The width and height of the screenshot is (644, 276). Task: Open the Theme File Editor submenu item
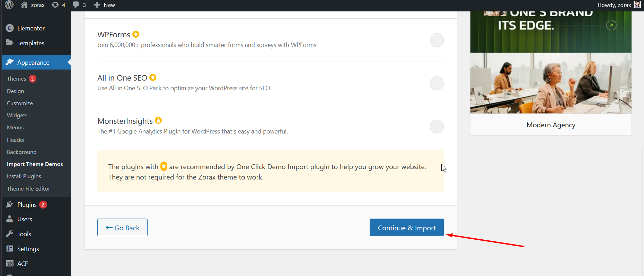pyautogui.click(x=28, y=188)
